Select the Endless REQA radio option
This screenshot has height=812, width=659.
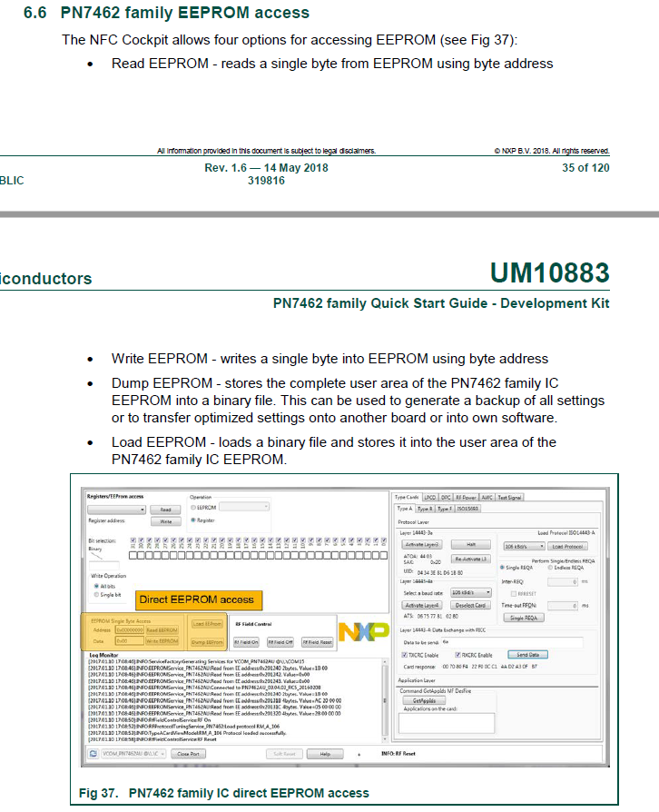click(x=550, y=568)
